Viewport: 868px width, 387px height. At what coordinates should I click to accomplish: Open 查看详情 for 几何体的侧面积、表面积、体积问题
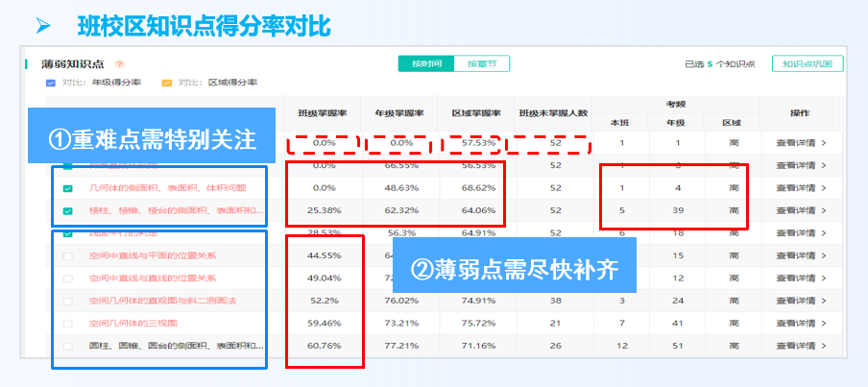(x=801, y=188)
